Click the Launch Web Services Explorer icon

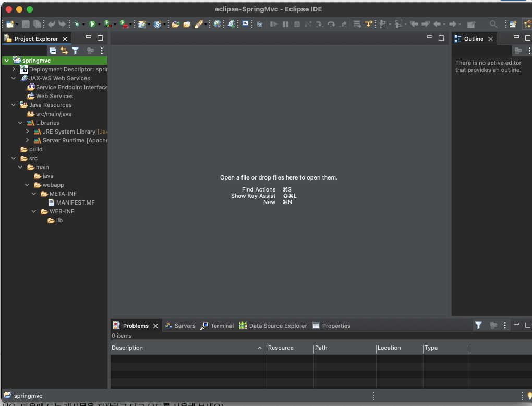point(232,24)
